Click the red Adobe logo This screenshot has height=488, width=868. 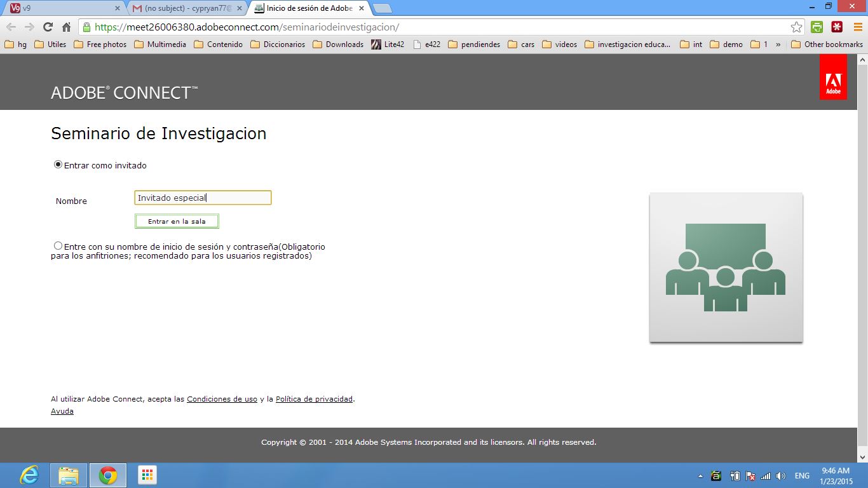(x=833, y=78)
